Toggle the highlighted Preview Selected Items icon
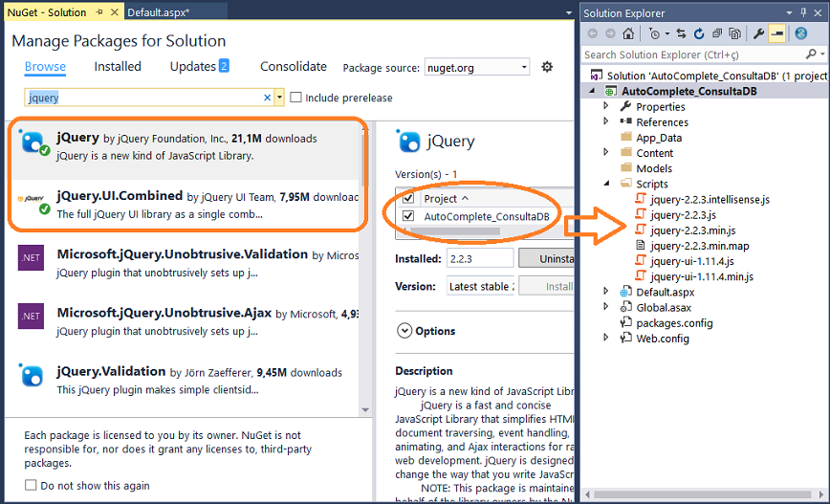This screenshot has height=504, width=830. click(776, 33)
